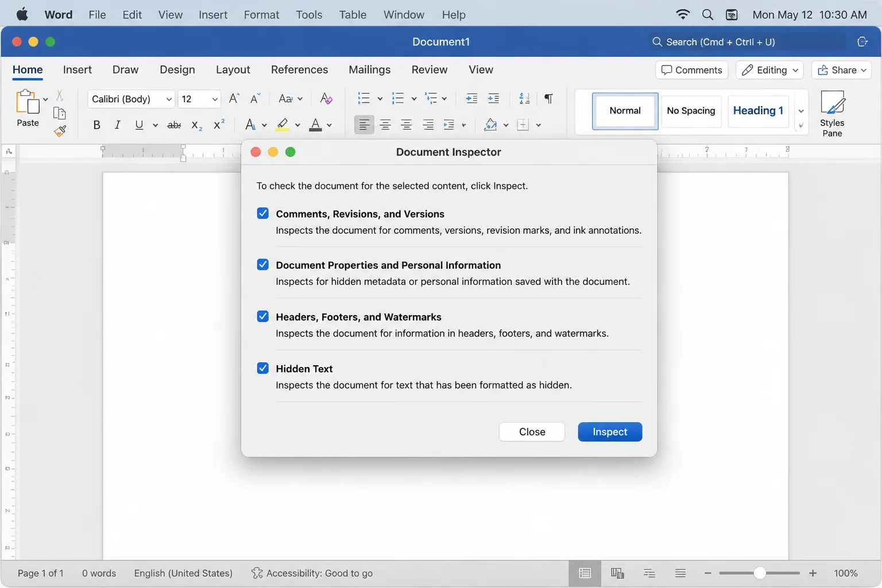The height and width of the screenshot is (588, 882).
Task: Open the Comments button
Action: pyautogui.click(x=691, y=70)
